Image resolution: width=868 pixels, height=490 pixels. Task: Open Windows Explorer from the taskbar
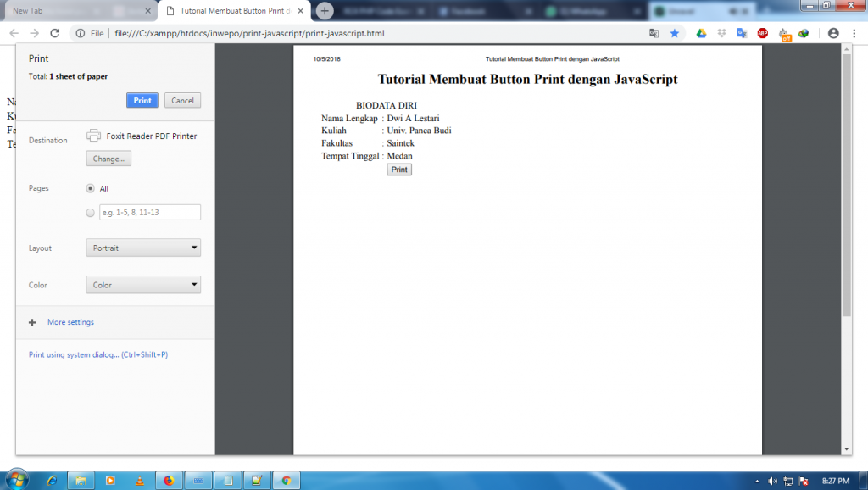(x=81, y=481)
